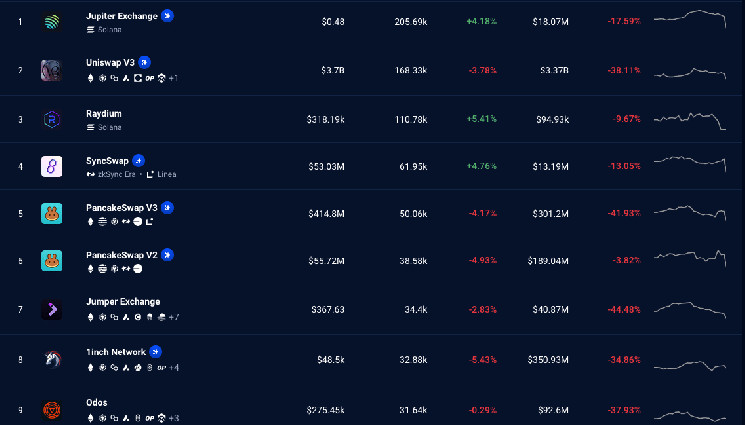The image size is (745, 425).
Task: Click the Jumper Exchange logo icon
Action: 52,310
